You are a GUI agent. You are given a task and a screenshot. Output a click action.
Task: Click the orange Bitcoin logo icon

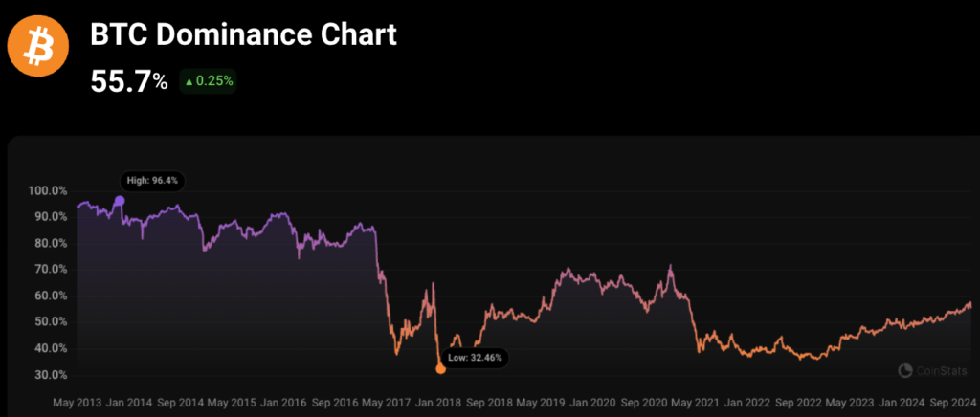pos(37,46)
